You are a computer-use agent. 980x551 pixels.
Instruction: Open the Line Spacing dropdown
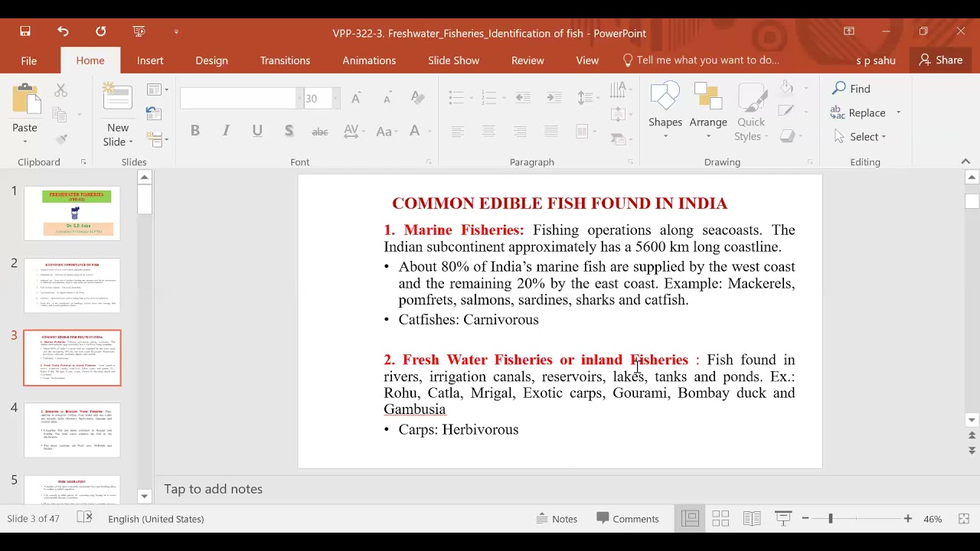tap(588, 98)
